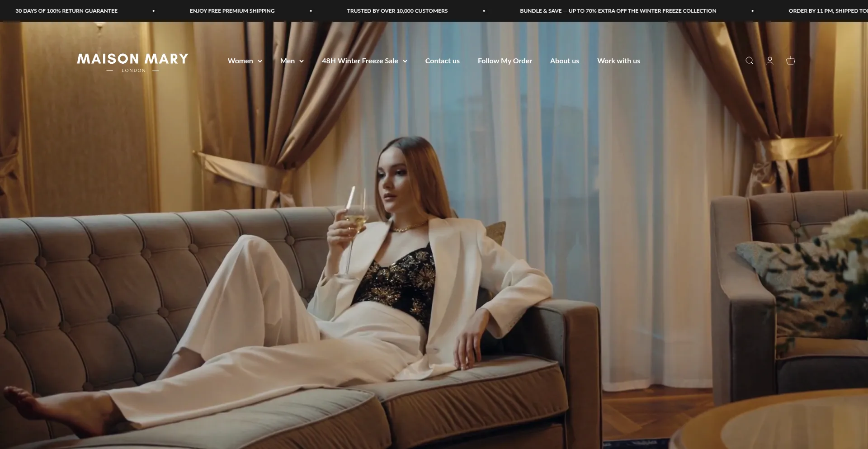The width and height of the screenshot is (868, 449).
Task: Go to the Contact us page
Action: point(442,61)
